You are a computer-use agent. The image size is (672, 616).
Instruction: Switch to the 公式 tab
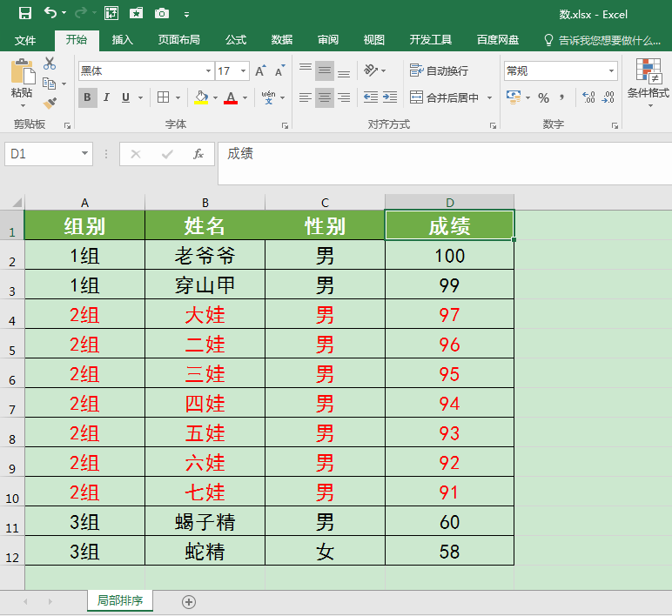pos(236,40)
